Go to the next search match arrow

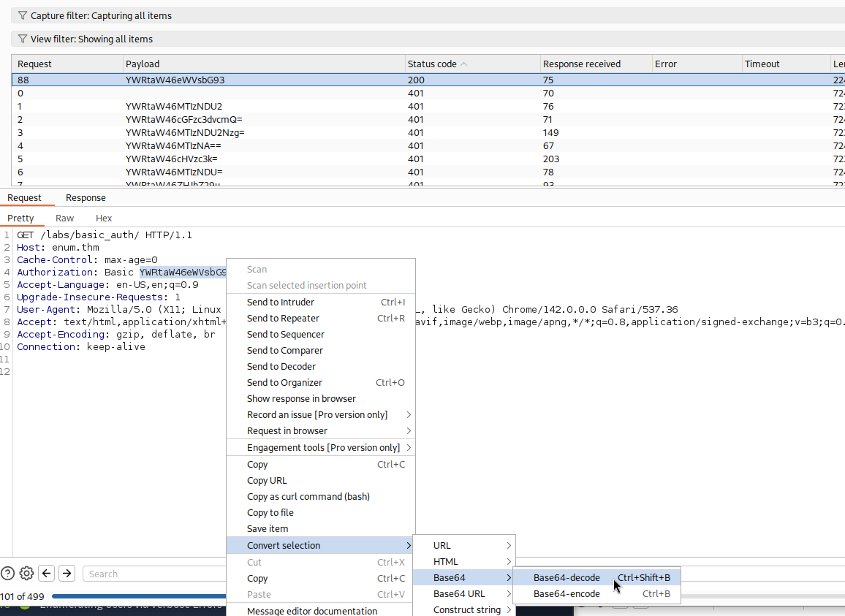click(x=67, y=574)
